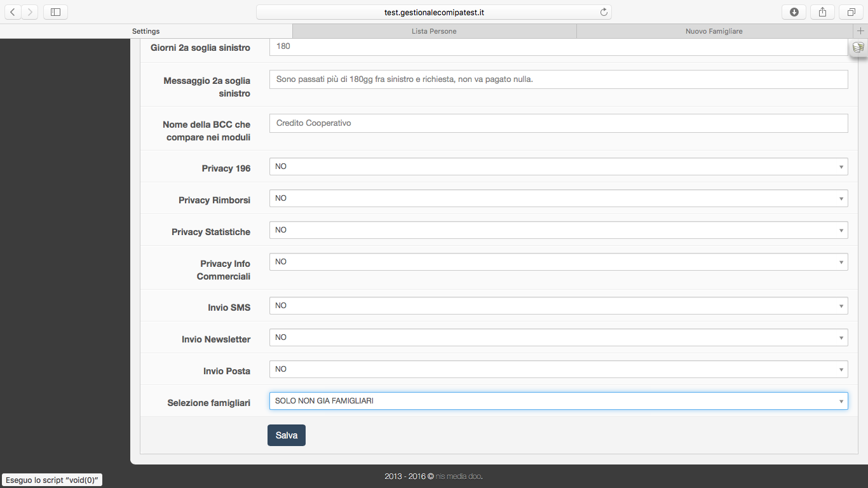
Task: Click the Salva button
Action: tap(287, 435)
